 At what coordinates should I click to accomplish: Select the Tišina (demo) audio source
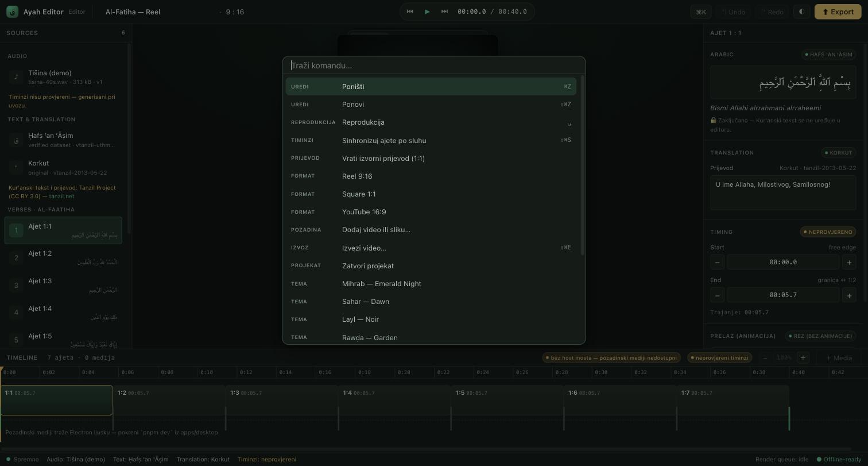(63, 77)
